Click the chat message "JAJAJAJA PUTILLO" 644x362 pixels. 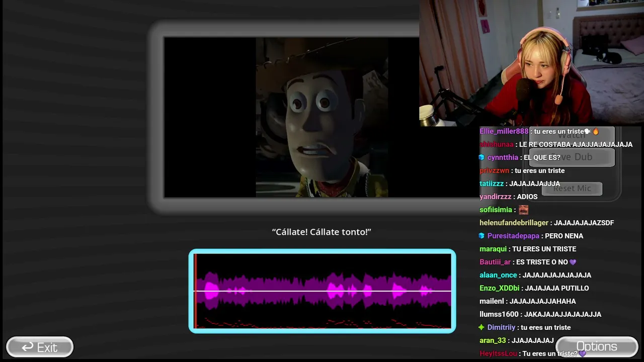click(x=557, y=288)
